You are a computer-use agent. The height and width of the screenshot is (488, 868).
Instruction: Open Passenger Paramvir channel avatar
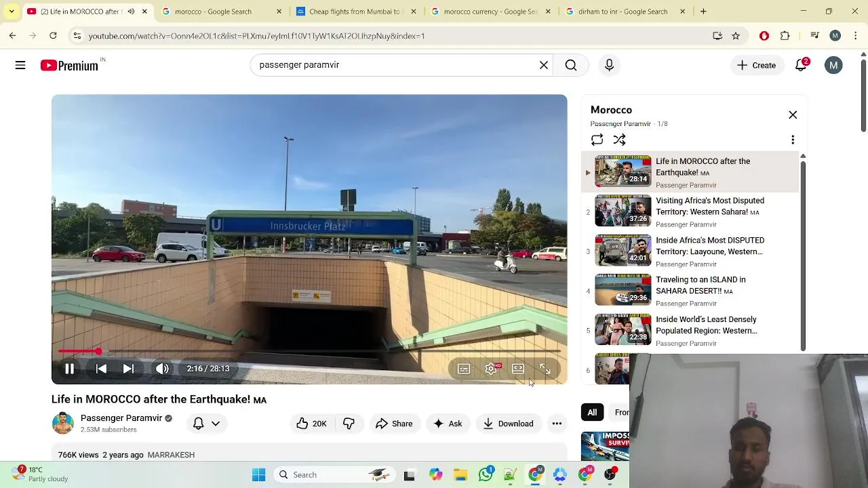pyautogui.click(x=63, y=423)
